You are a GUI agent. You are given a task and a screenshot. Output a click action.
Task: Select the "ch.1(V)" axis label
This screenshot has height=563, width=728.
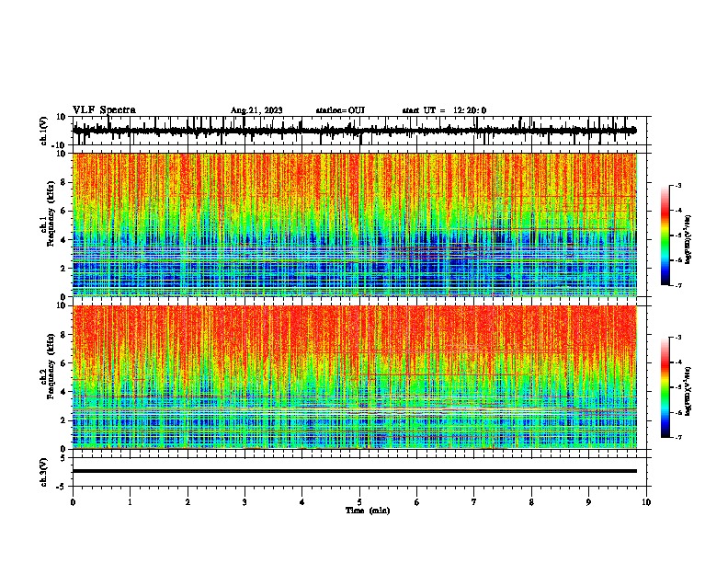(44, 131)
